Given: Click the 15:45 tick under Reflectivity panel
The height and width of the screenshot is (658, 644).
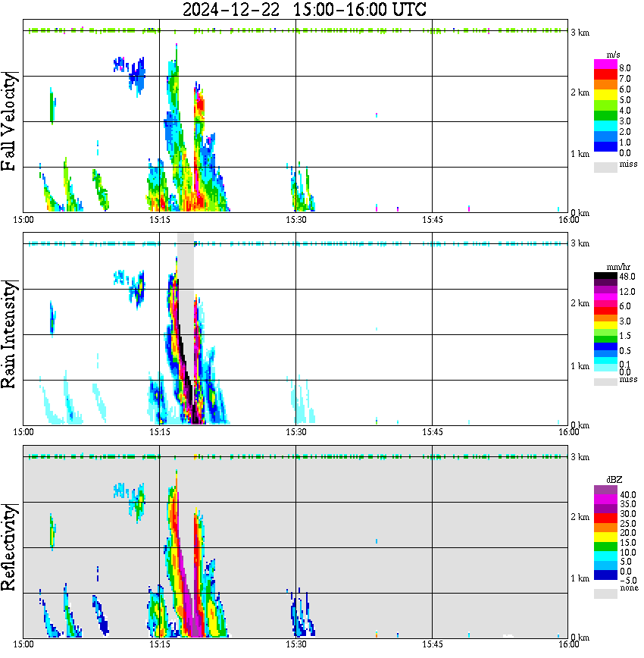Looking at the screenshot, I should [432, 644].
